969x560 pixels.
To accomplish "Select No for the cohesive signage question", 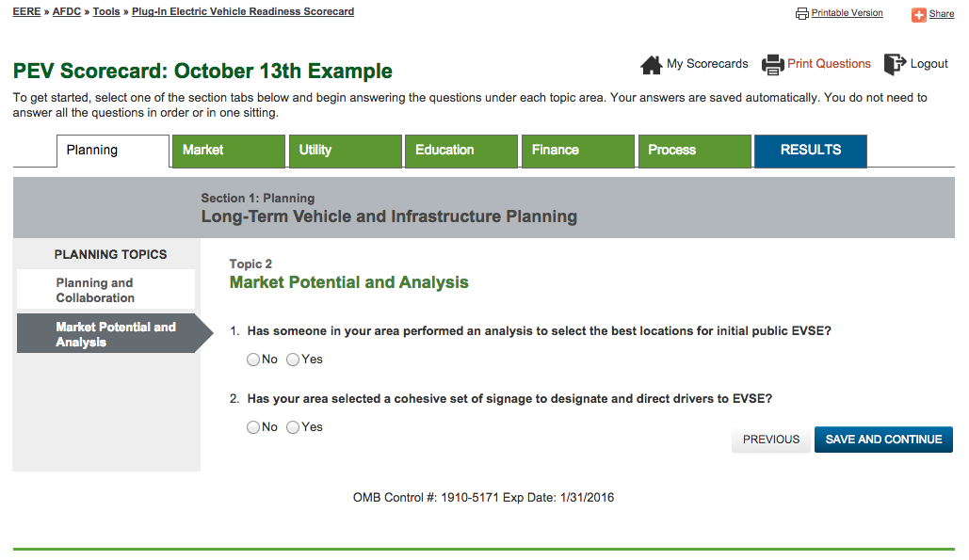I will (253, 427).
